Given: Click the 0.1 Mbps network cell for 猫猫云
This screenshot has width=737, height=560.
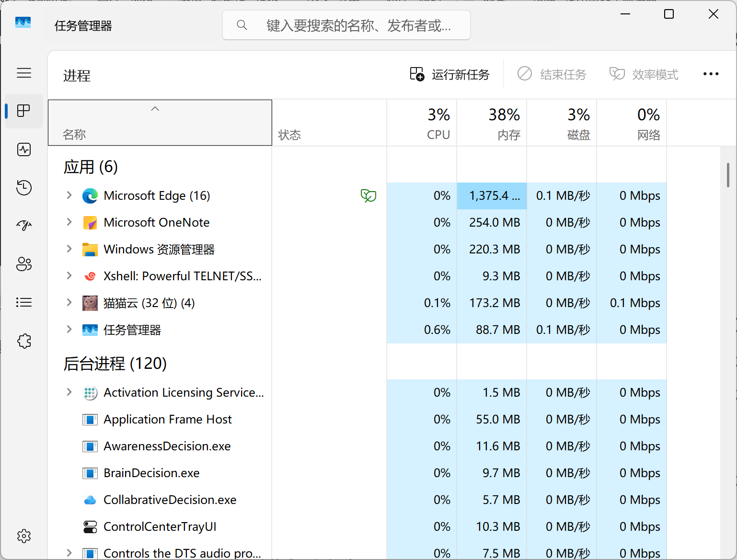Looking at the screenshot, I should pos(632,303).
